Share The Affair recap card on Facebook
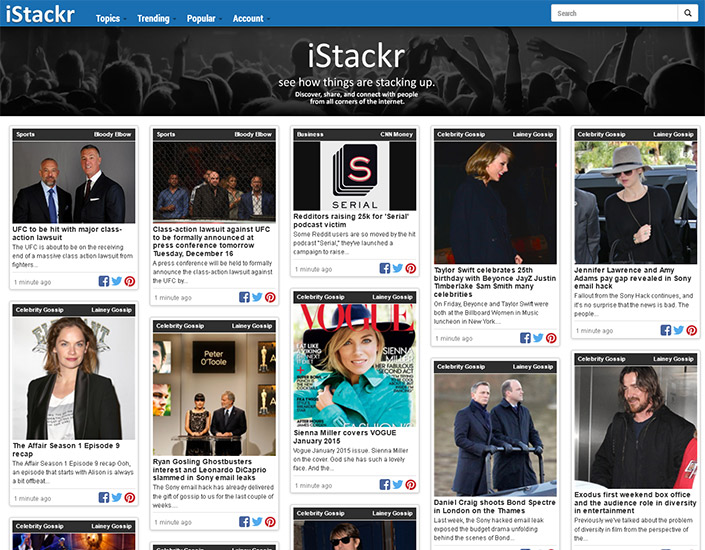This screenshot has height=550, width=705. point(104,498)
